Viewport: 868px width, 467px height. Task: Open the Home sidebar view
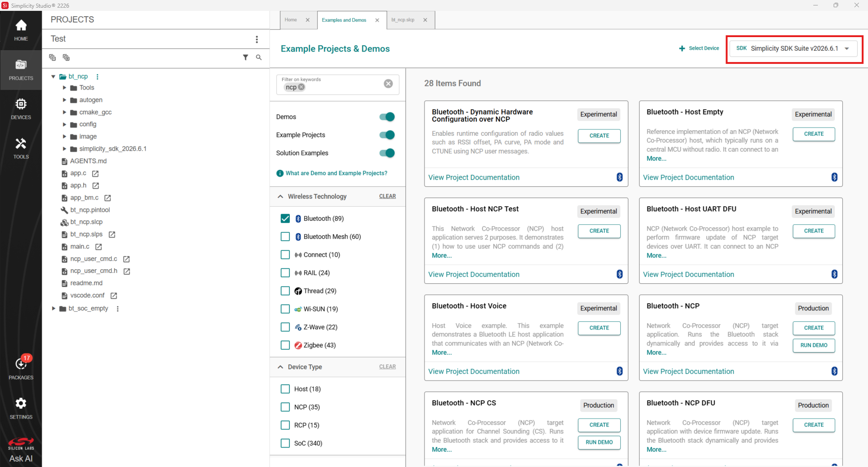coord(21,30)
